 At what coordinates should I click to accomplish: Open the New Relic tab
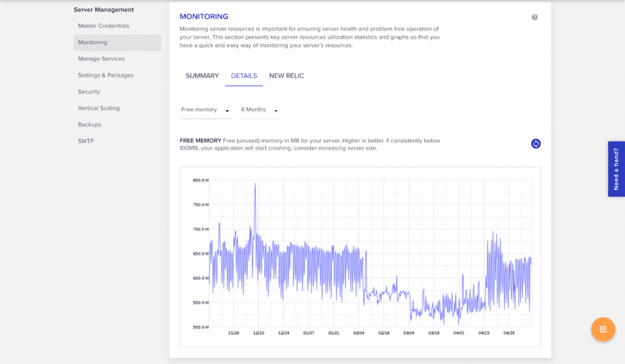[286, 76]
